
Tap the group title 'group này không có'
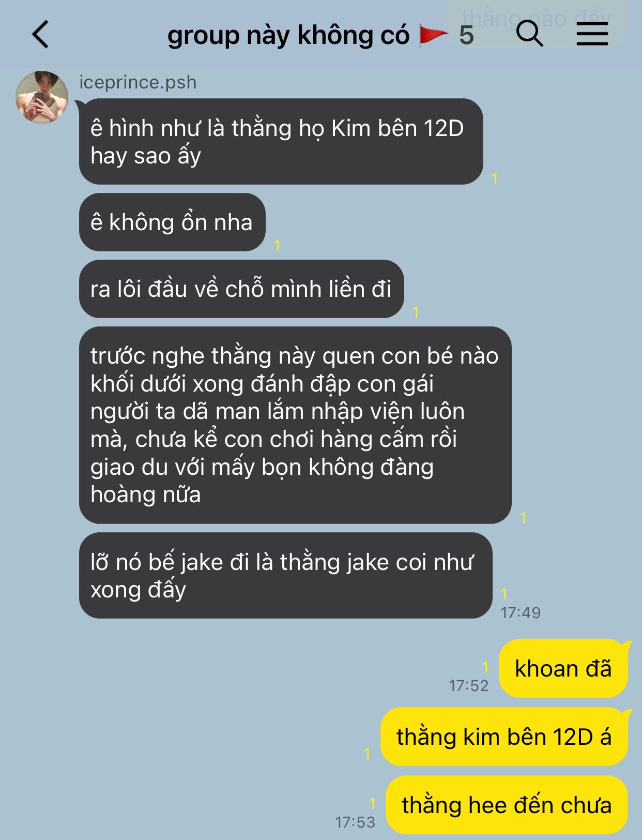tap(288, 35)
